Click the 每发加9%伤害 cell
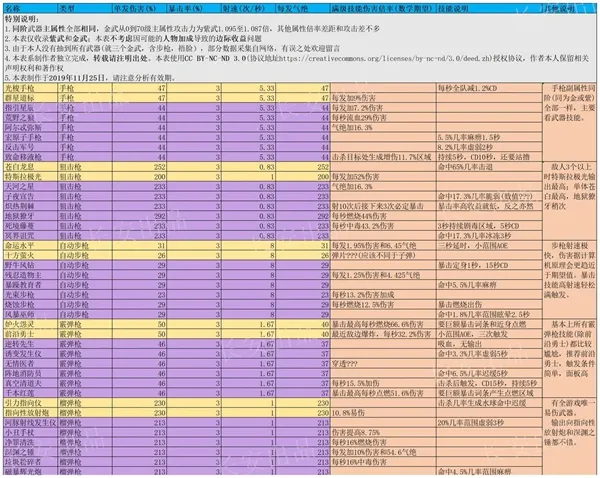600x478 pixels. point(383,98)
